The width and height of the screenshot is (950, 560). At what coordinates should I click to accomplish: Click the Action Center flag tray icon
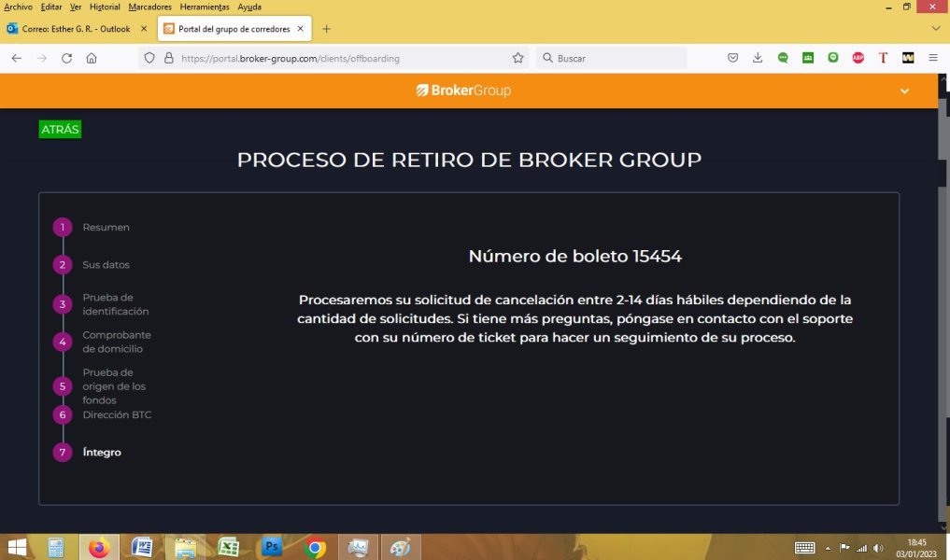click(844, 548)
